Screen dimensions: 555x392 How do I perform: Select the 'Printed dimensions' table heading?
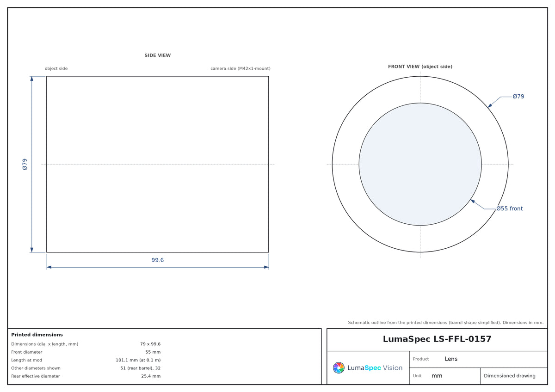click(x=37, y=335)
